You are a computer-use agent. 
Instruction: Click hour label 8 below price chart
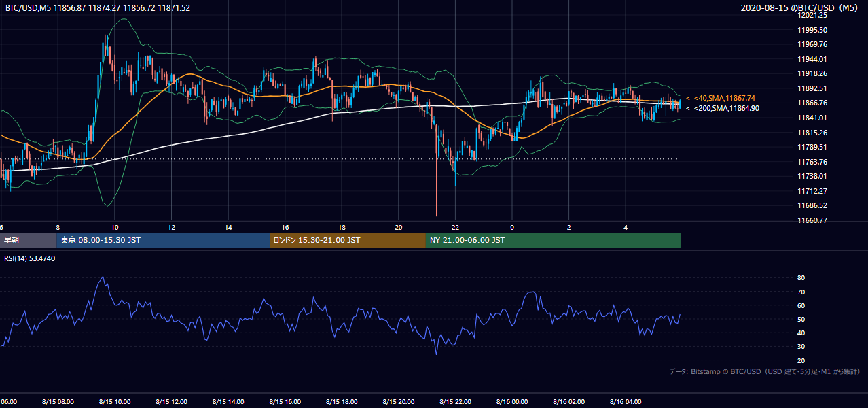coord(58,228)
